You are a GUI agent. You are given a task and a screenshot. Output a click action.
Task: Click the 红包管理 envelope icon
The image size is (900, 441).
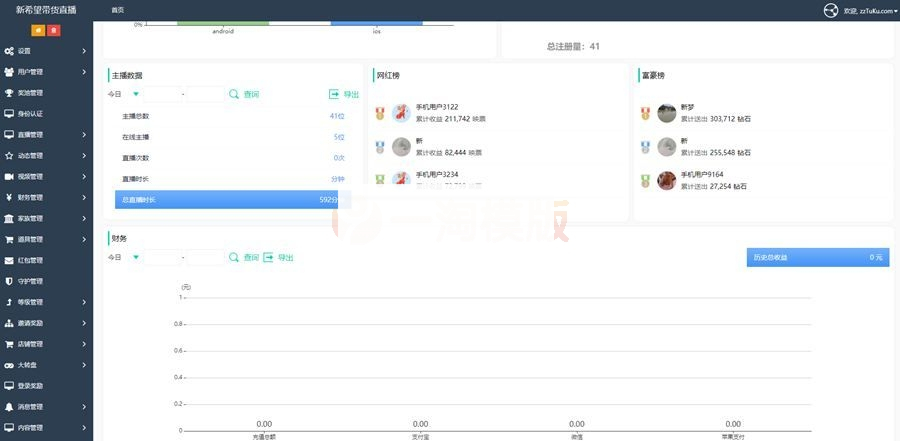pyautogui.click(x=9, y=260)
